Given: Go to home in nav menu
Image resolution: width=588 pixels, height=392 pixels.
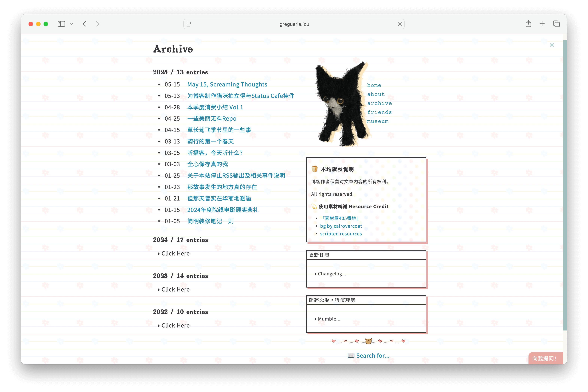Looking at the screenshot, I should (374, 85).
